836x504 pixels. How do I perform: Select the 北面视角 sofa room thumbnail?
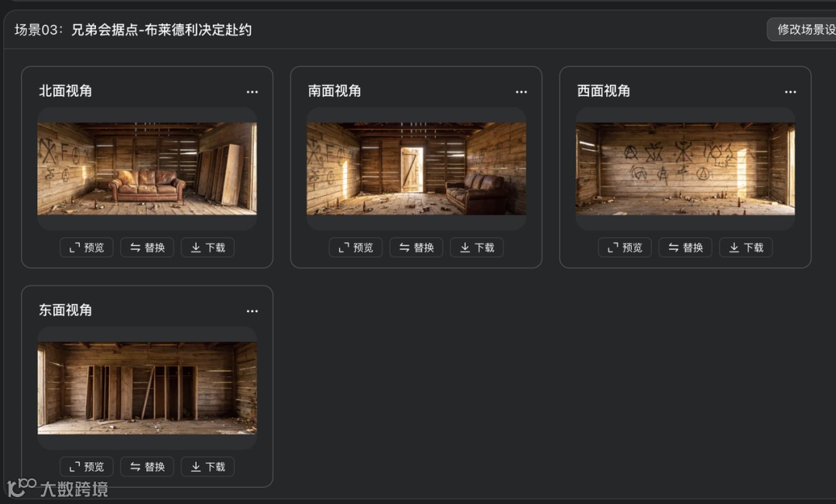[147, 169]
